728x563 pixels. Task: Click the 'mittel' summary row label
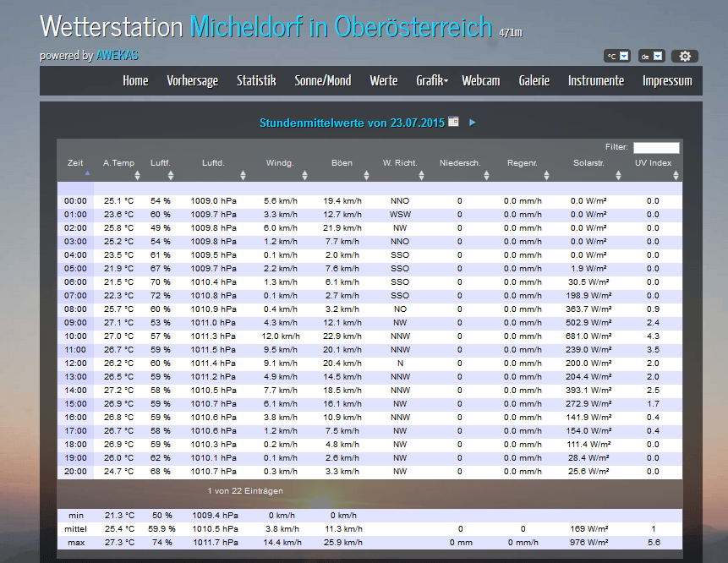(76, 528)
